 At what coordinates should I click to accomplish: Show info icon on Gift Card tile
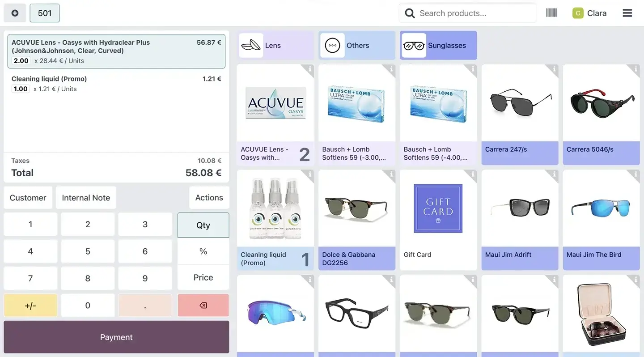point(472,174)
